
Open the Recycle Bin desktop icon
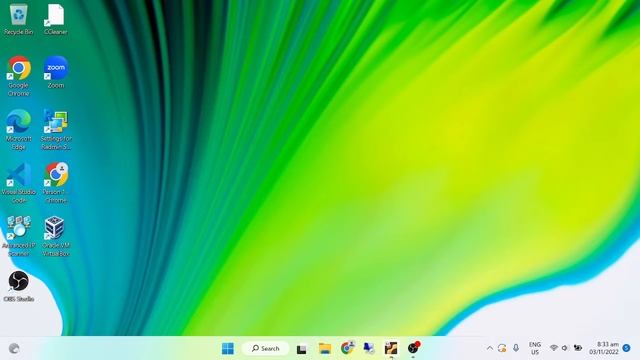[x=18, y=20]
